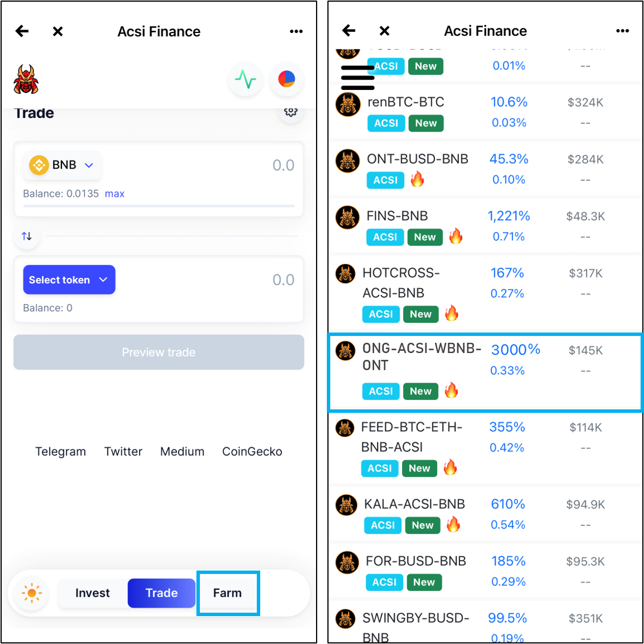Click the max balance link
Screen dimensions: 644x644
pyautogui.click(x=114, y=194)
